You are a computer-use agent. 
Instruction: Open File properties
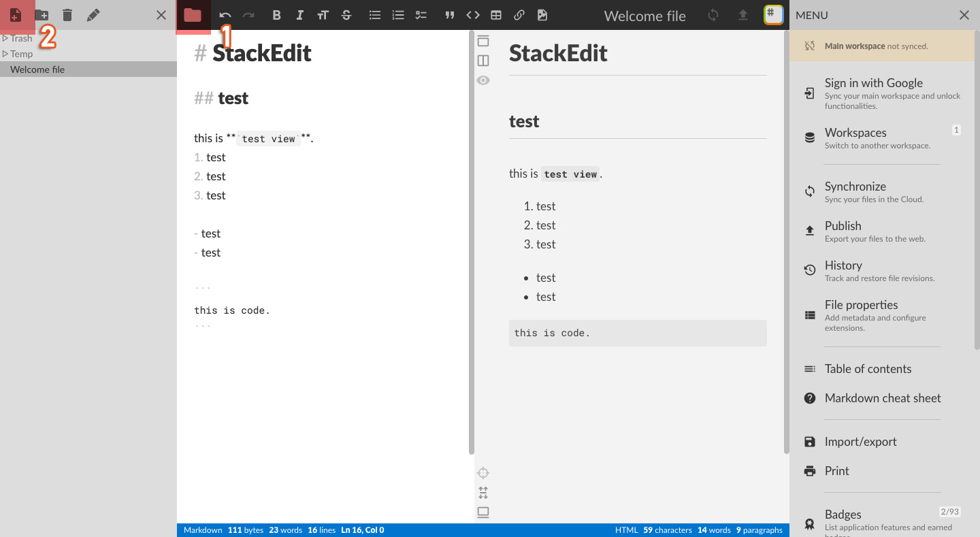pos(882,315)
